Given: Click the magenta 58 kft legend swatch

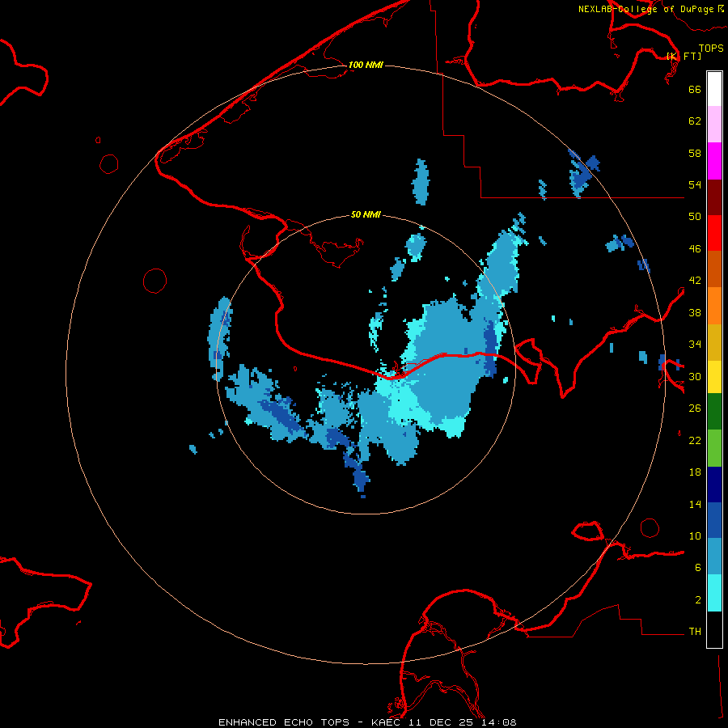Looking at the screenshot, I should 714,161.
